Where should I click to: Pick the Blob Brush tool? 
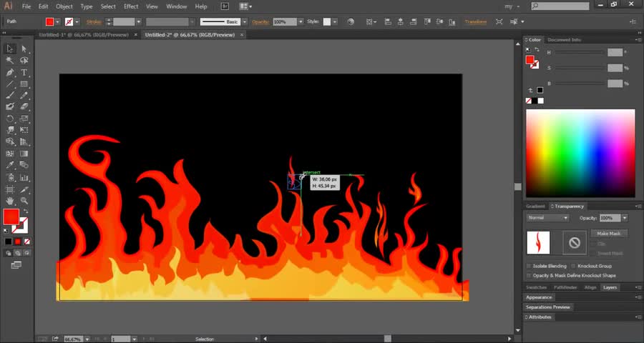10,106
